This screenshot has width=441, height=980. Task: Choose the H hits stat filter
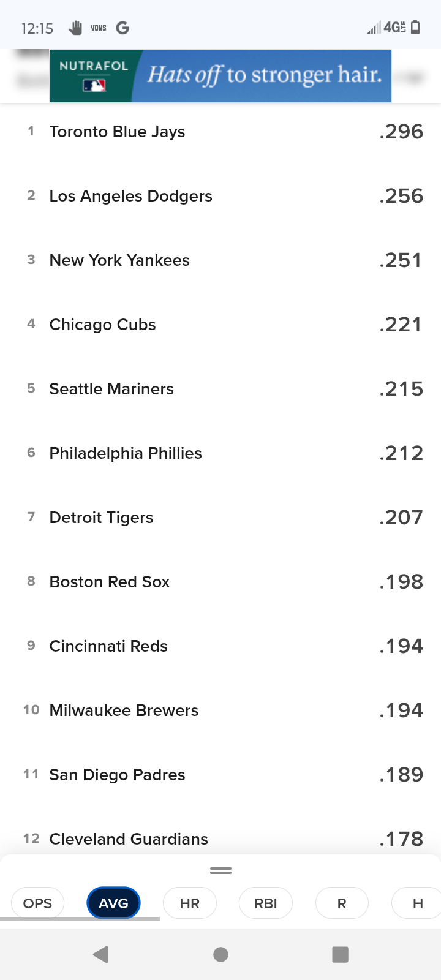(x=418, y=903)
